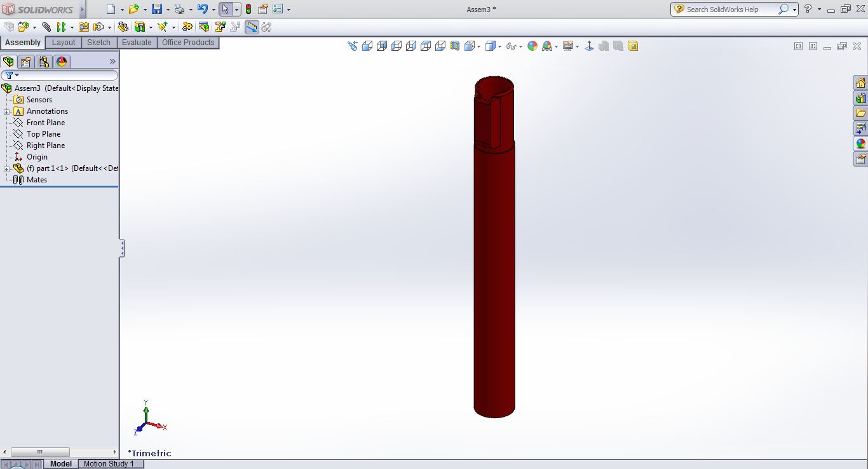Open the feature tree filter dropdown
Viewport: 868px width, 469px height.
click(x=17, y=75)
